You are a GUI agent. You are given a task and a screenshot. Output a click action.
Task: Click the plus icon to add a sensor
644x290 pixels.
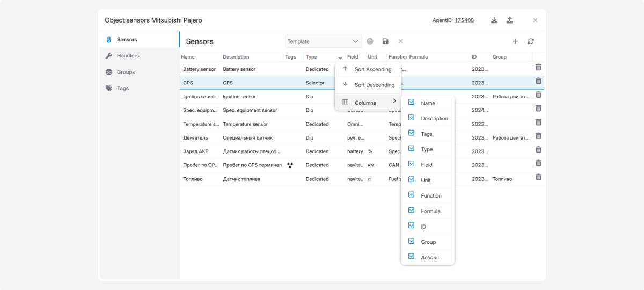pos(515,41)
